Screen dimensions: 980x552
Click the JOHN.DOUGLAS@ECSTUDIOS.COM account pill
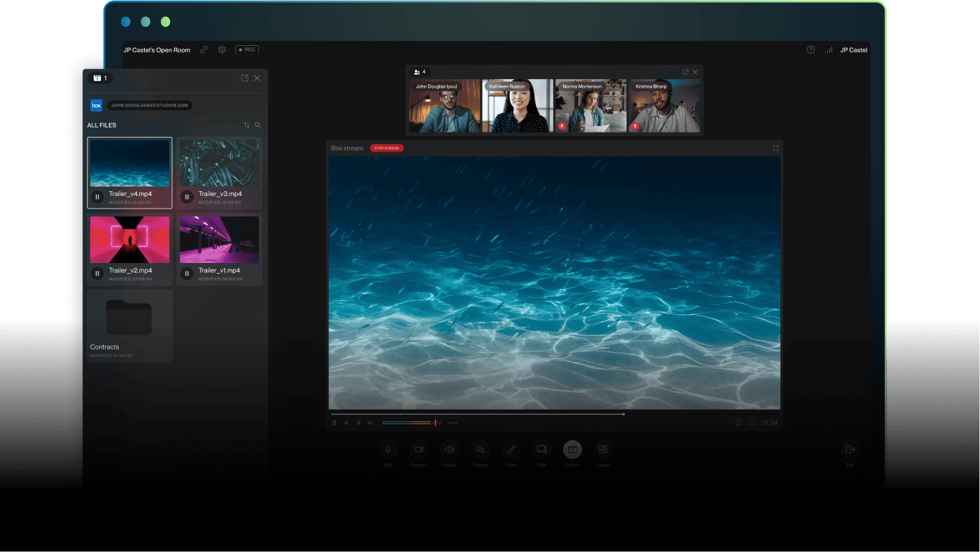click(x=150, y=105)
